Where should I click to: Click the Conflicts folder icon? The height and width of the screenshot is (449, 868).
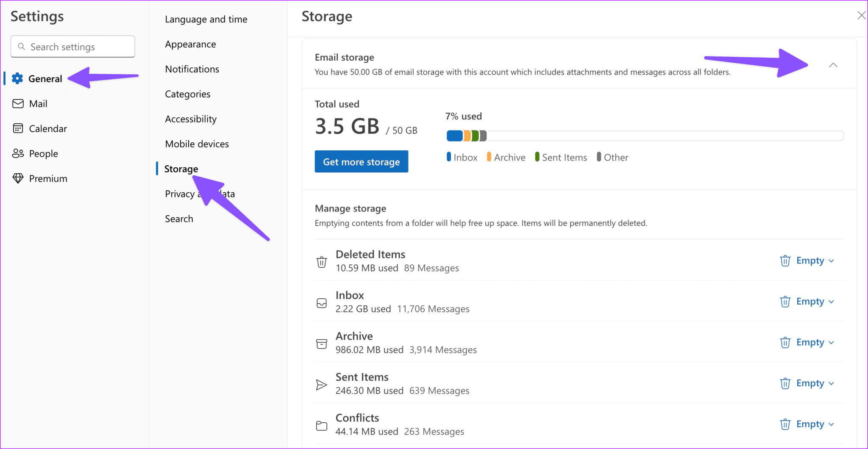pos(322,425)
